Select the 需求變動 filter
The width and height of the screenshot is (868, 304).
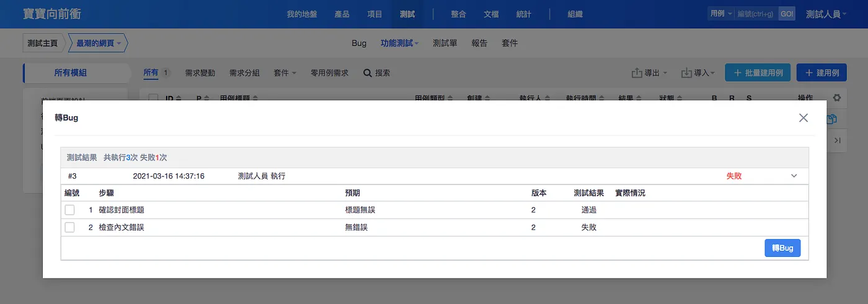pos(200,73)
